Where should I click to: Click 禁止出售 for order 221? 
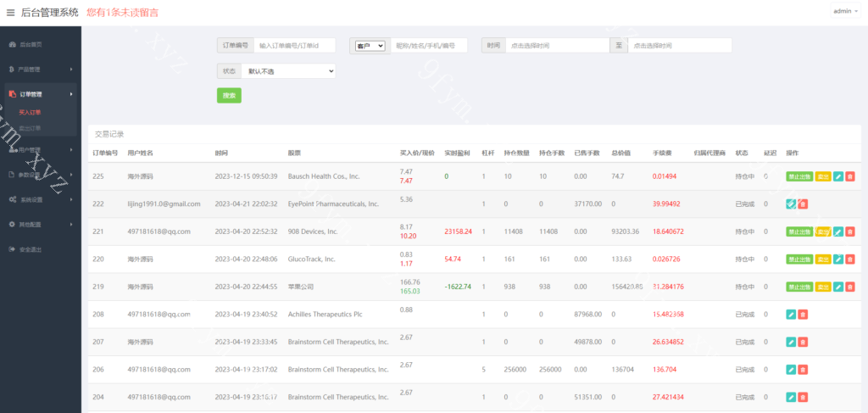[x=799, y=232]
